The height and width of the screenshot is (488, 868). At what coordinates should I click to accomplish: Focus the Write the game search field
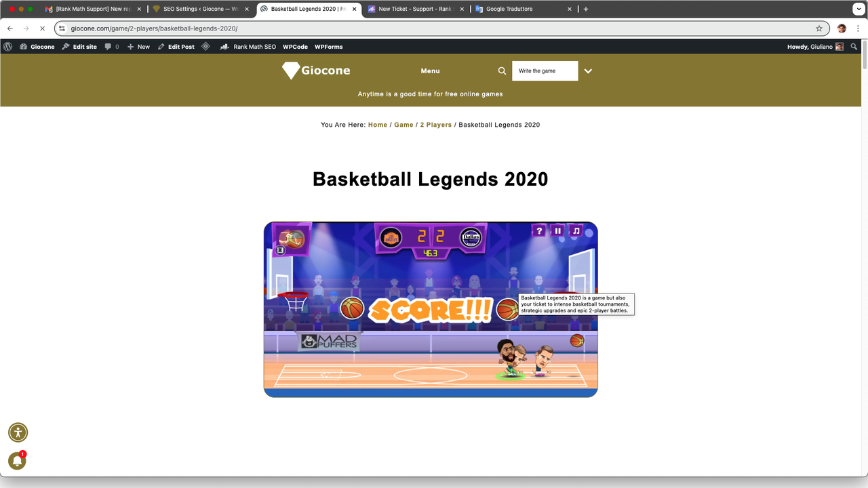[x=545, y=71]
